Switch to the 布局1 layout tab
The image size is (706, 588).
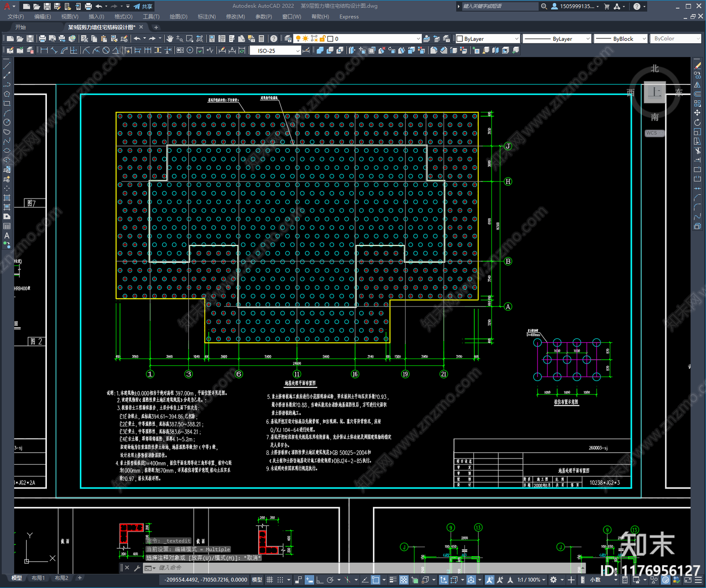[38, 578]
